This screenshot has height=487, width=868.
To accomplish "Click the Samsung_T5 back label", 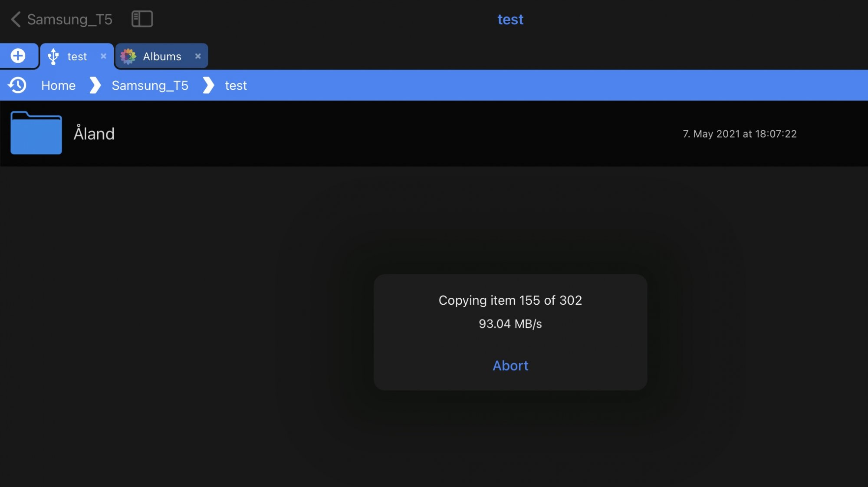I will [x=69, y=20].
